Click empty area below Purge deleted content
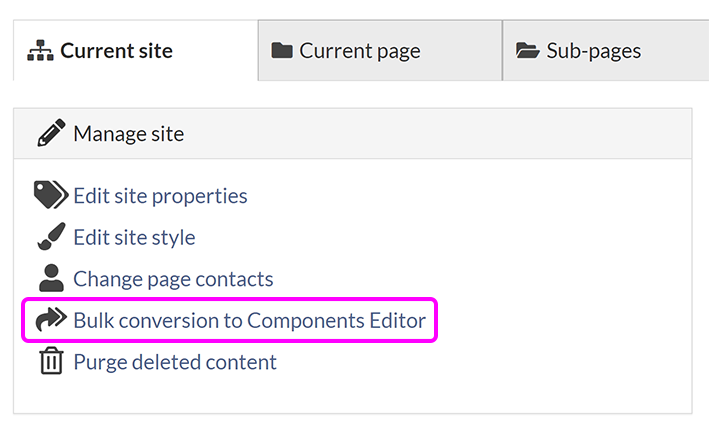709x431 pixels. pos(350,395)
